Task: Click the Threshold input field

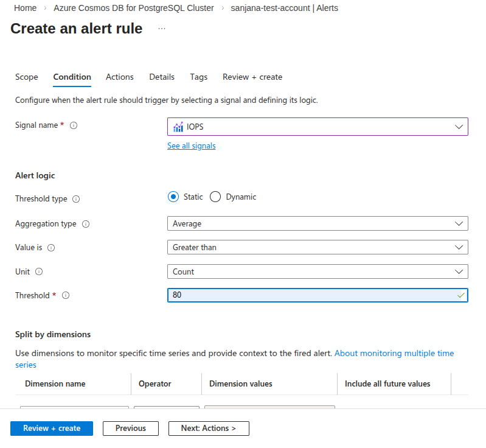Action: point(310,295)
